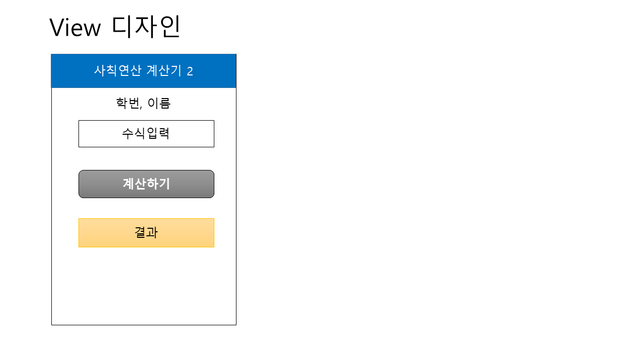Viewport: 644px width, 362px height.
Task: Select the View 디자인 slide title
Action: [115, 27]
